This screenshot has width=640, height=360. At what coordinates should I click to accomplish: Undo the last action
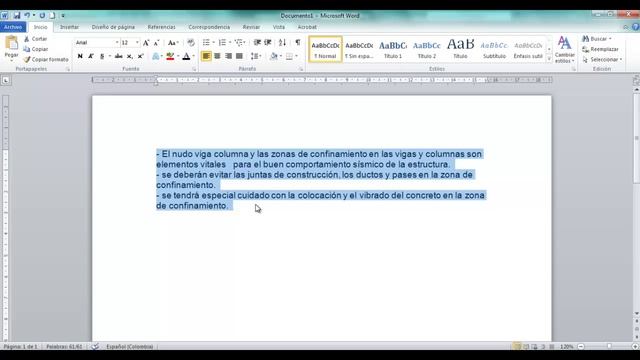tap(27, 16)
